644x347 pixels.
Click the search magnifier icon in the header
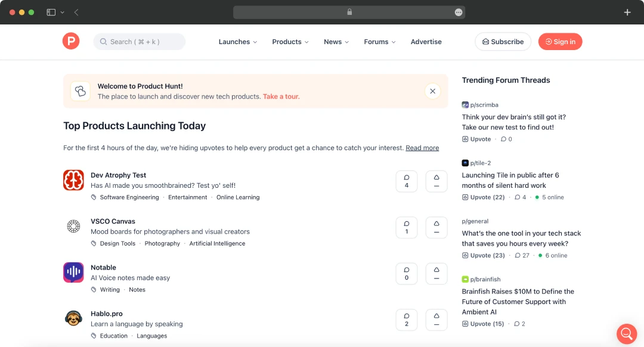[104, 42]
